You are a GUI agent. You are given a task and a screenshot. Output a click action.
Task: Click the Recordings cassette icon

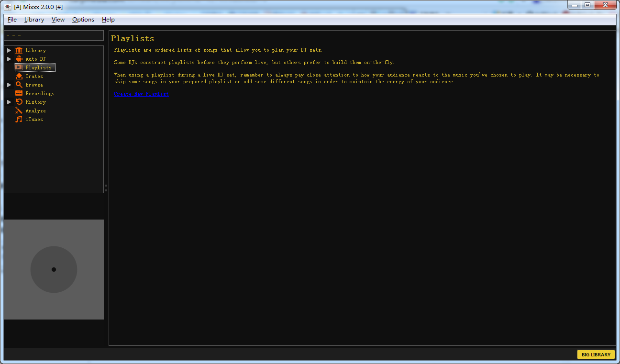coord(19,93)
